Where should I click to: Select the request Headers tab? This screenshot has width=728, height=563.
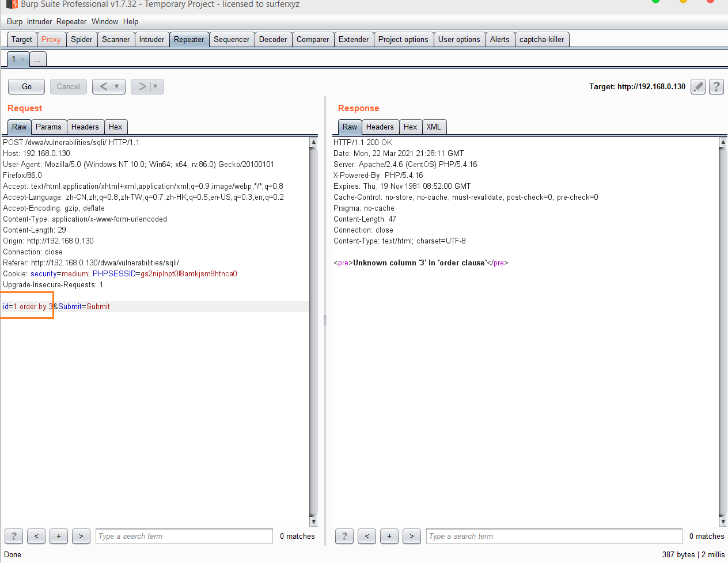tap(85, 127)
